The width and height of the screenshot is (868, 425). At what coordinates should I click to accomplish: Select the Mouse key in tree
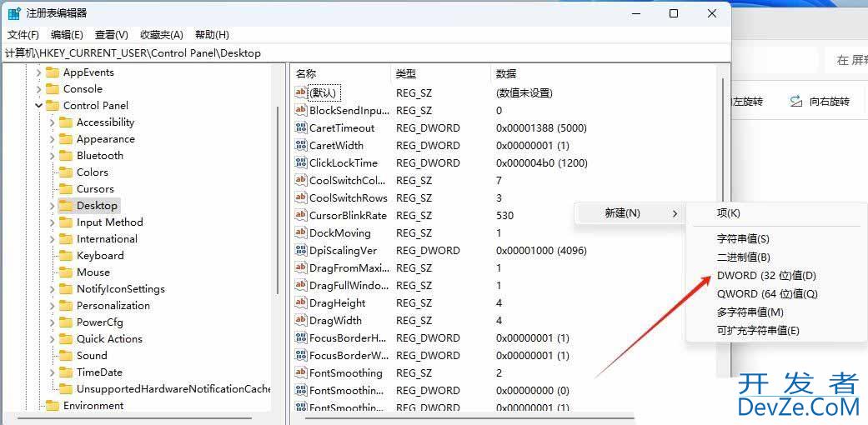[x=93, y=272]
